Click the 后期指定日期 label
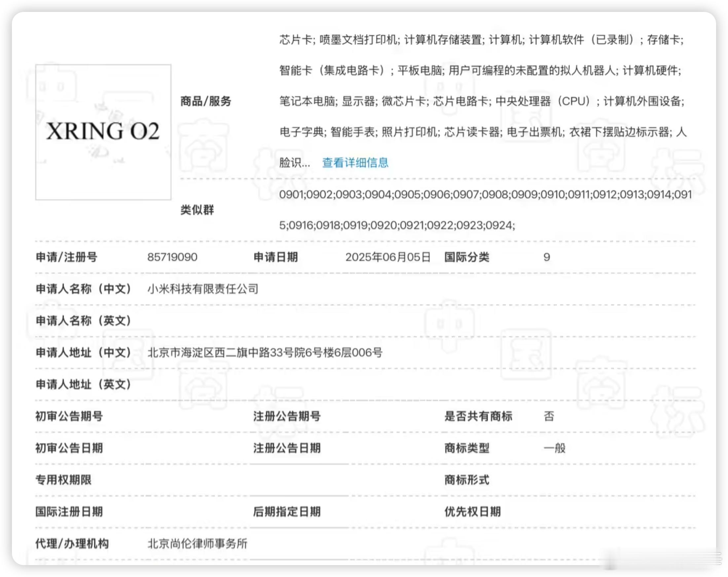Screen dimensions: 728x577 point(287,512)
